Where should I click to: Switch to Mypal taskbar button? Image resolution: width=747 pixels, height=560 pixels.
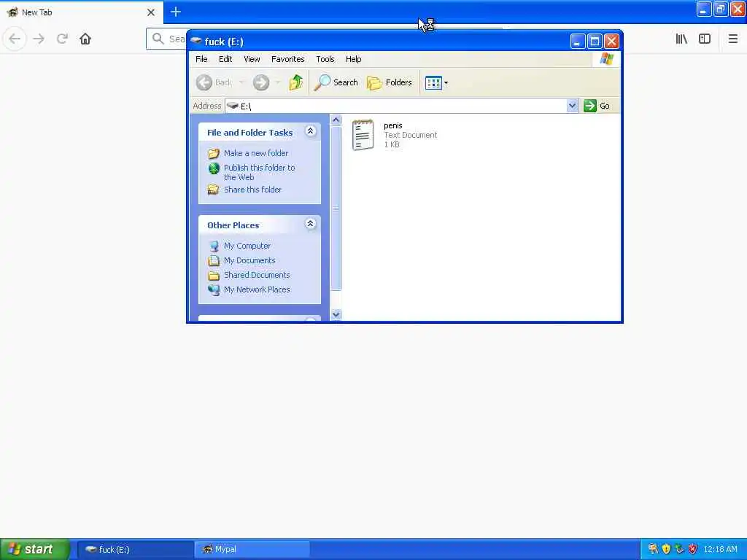coord(252,550)
